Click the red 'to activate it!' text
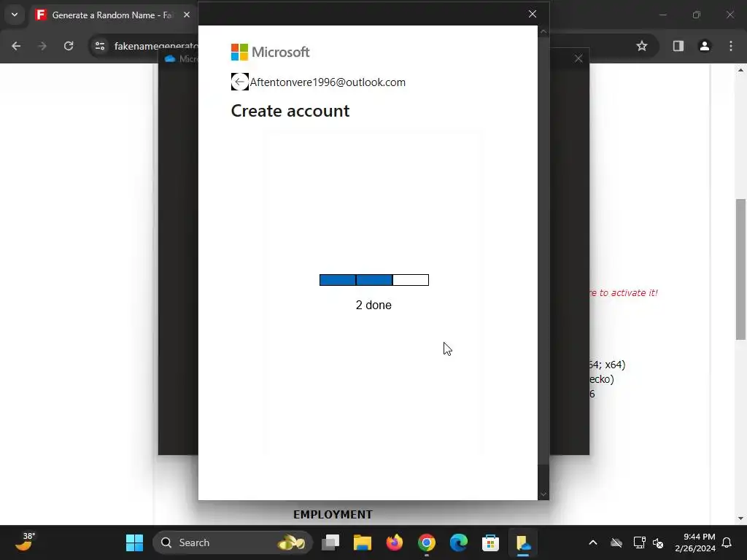The image size is (747, 560). pos(624,293)
